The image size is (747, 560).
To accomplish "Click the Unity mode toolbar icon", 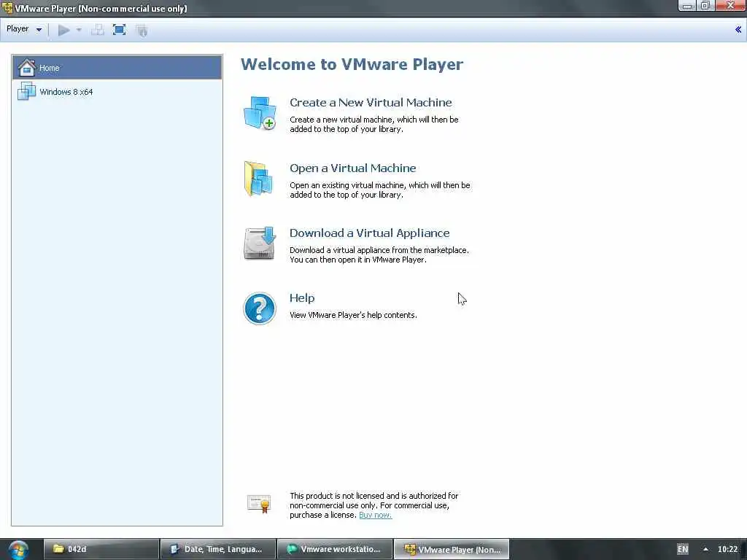I will (142, 31).
